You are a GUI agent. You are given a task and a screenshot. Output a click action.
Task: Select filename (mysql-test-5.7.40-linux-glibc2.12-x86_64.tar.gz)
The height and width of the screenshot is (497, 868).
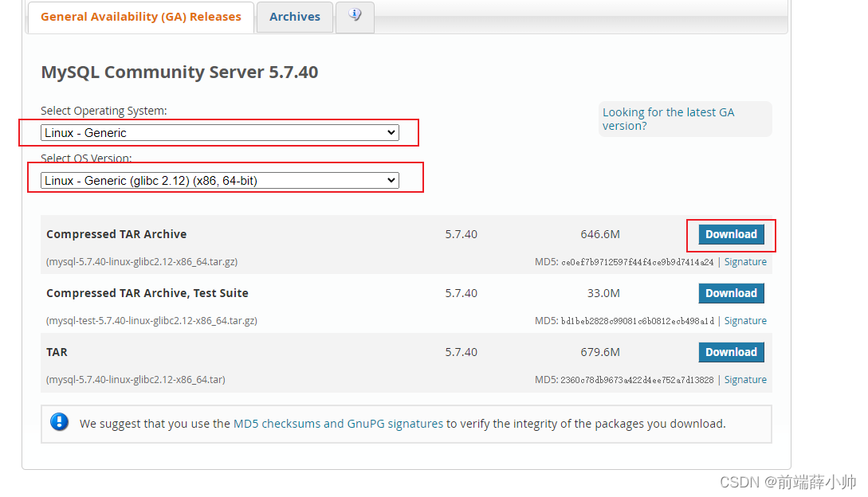tap(151, 320)
